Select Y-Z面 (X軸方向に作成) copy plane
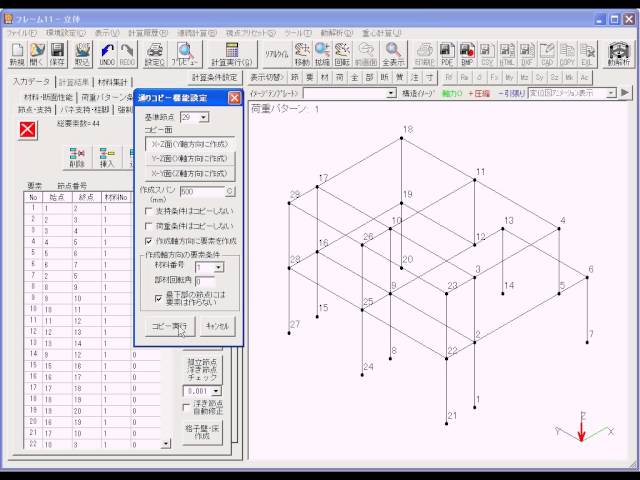Viewport: 640px width, 480px height. 190,159
